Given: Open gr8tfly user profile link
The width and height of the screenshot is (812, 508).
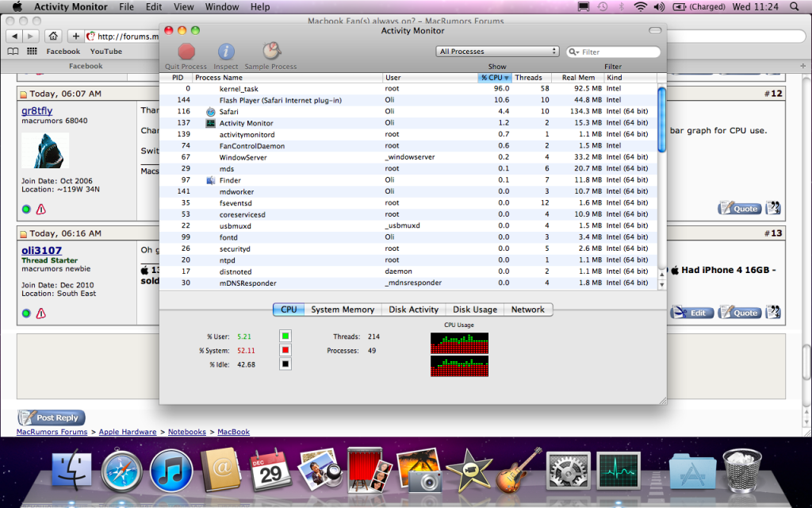Looking at the screenshot, I should click(37, 110).
